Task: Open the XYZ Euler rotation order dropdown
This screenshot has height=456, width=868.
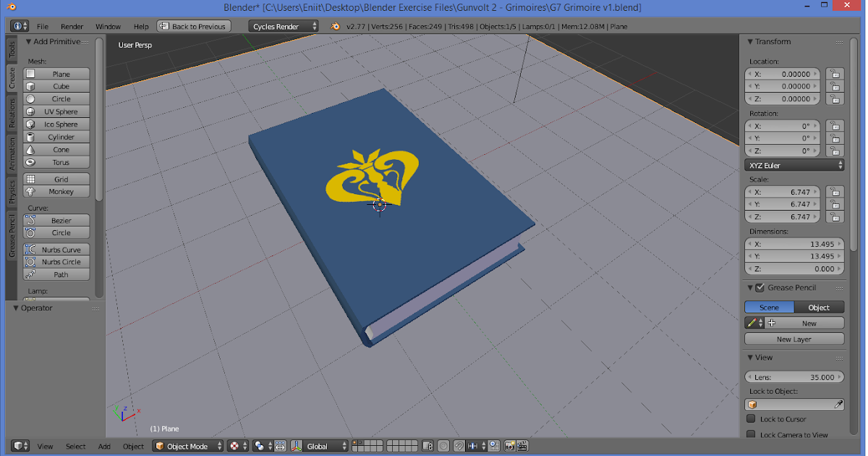Action: (793, 165)
